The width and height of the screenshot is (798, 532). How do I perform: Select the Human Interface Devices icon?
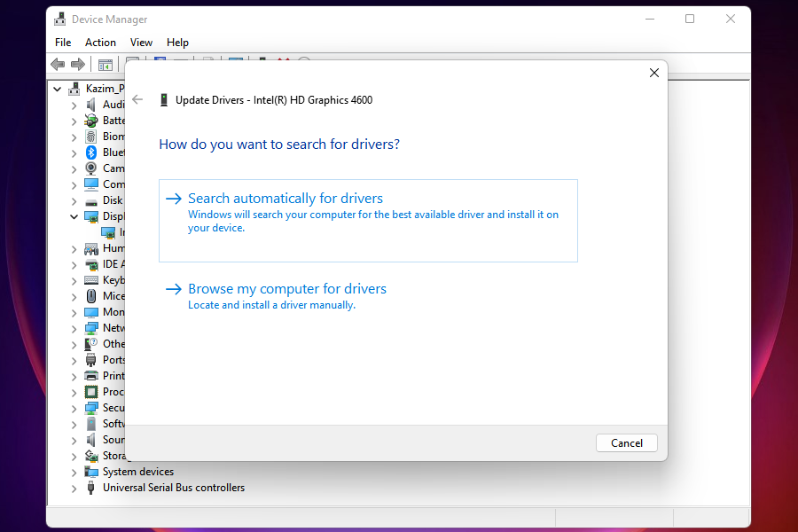[91, 248]
